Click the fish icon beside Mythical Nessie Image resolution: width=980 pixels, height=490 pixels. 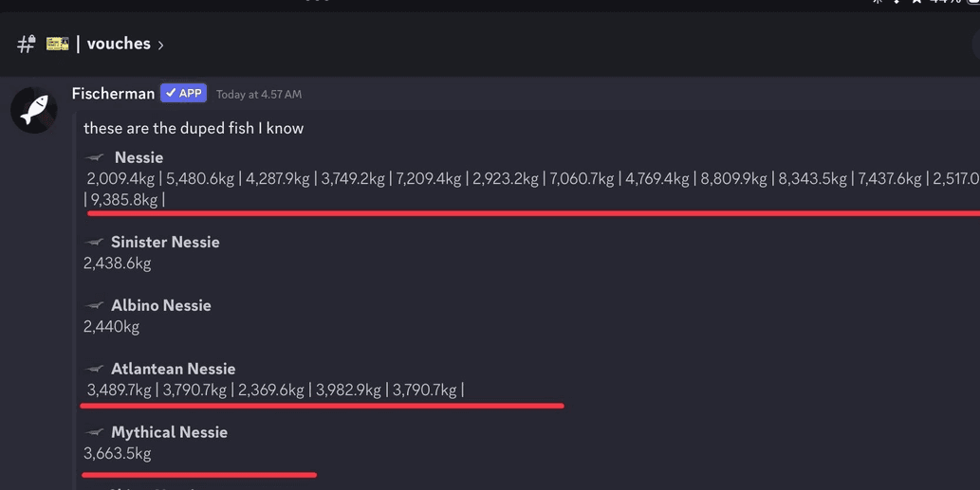(x=94, y=432)
